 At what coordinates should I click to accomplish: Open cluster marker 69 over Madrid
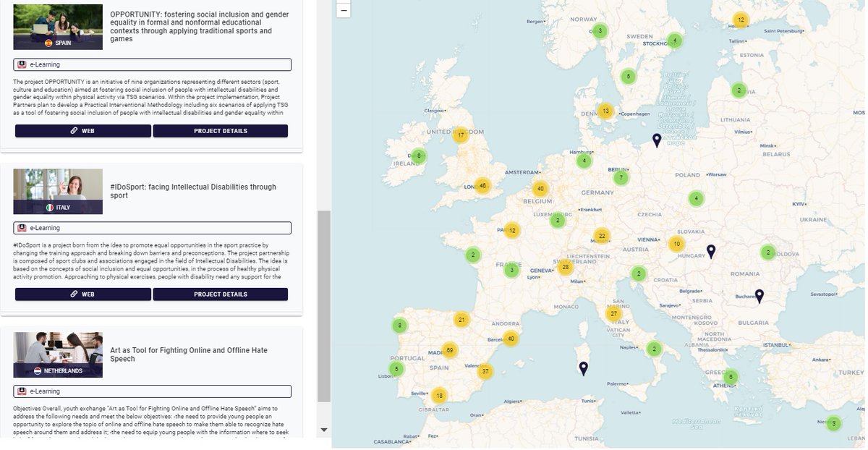450,350
